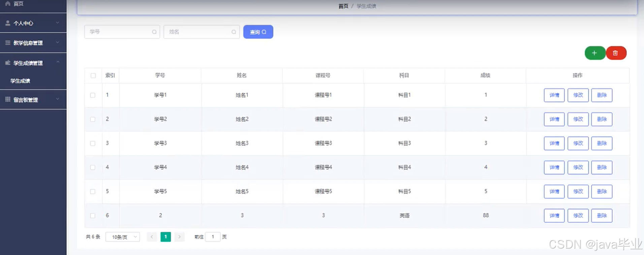Toggle the select-all header checkbox
The width and height of the screenshot is (644, 255).
tap(93, 75)
